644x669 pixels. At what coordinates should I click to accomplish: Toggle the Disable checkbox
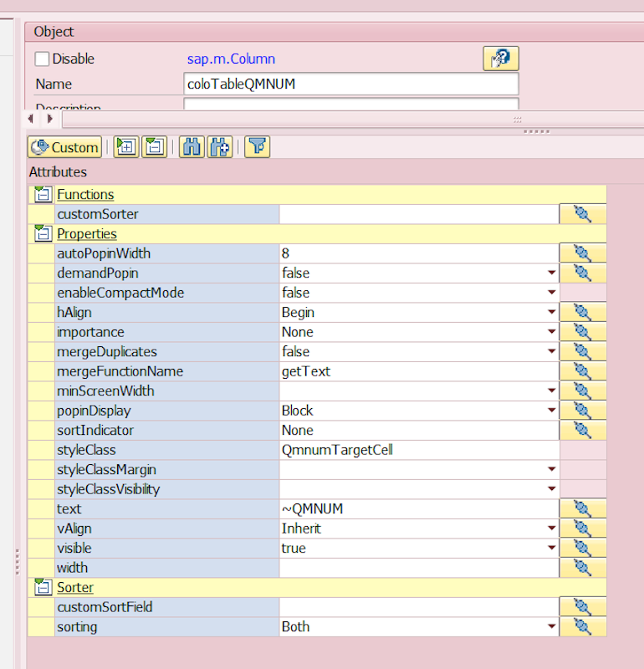click(x=42, y=59)
